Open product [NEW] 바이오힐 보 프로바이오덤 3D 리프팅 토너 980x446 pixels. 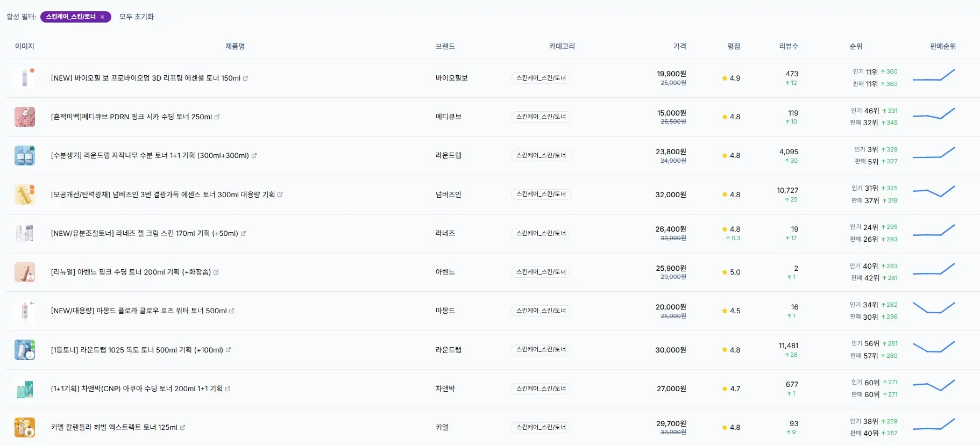146,78
